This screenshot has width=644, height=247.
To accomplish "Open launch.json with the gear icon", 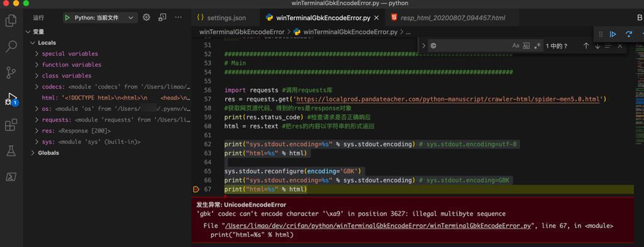I will coord(146,17).
